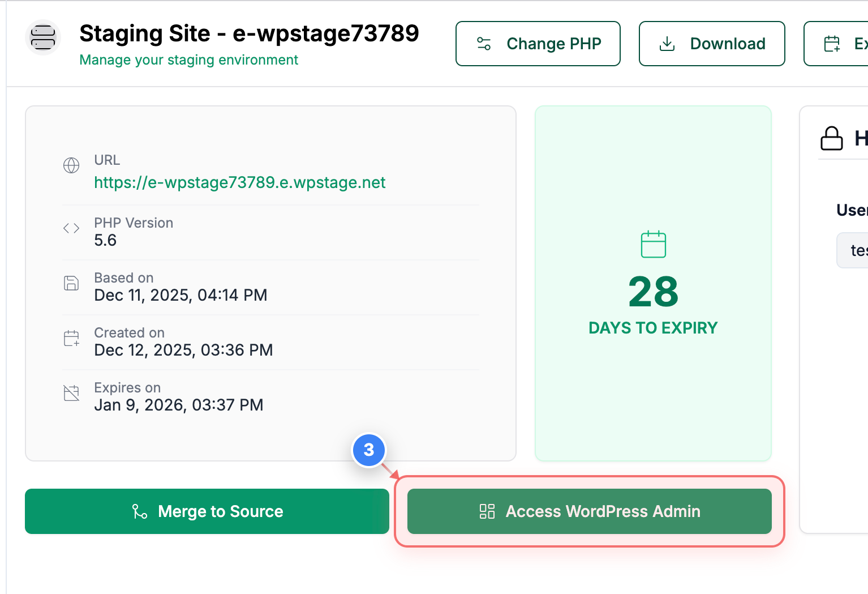This screenshot has height=594, width=868.
Task: Click the numbered step 3 badge
Action: [368, 450]
